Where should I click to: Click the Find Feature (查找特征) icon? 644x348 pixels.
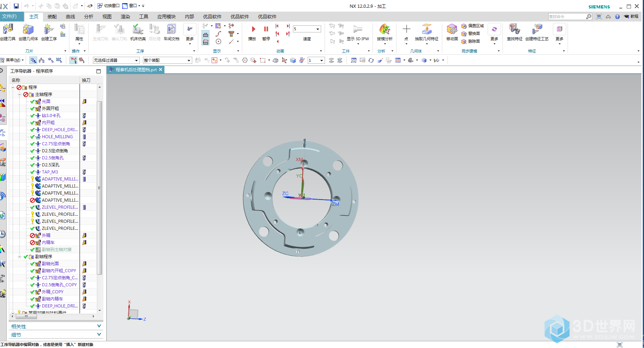(x=514, y=30)
